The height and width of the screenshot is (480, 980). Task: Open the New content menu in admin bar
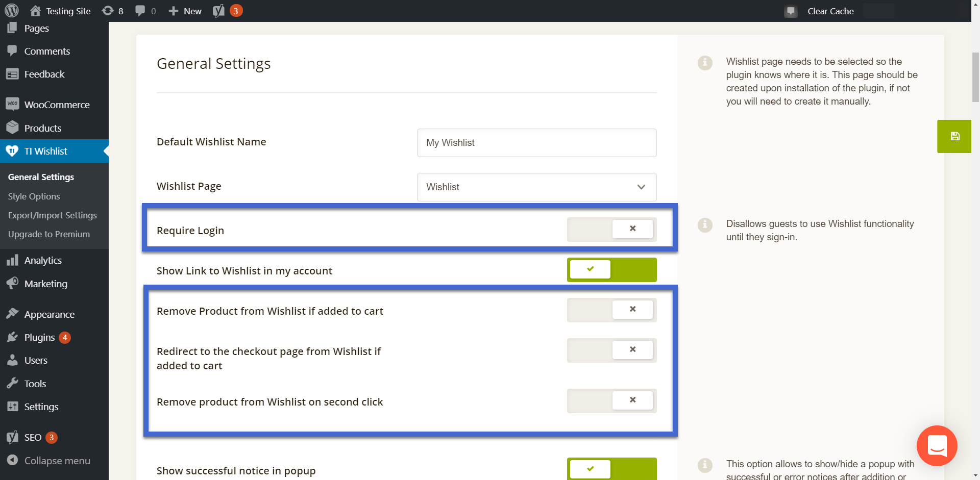(185, 11)
